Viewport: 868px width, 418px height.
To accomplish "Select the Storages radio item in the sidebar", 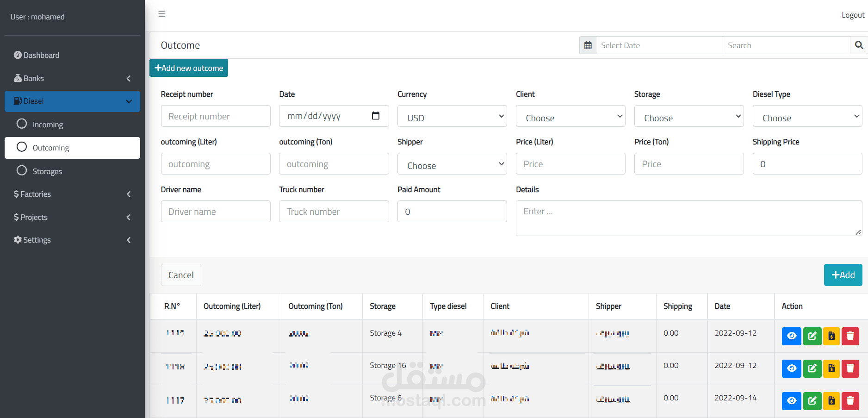I will click(x=22, y=171).
